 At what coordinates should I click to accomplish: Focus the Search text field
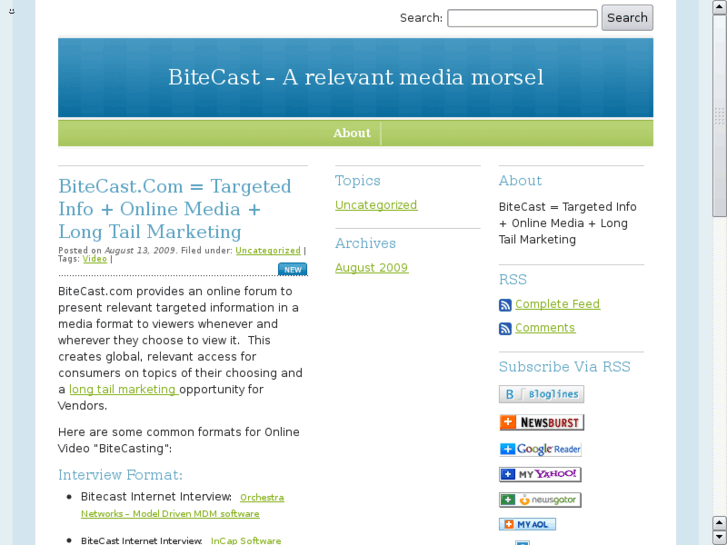[x=522, y=18]
